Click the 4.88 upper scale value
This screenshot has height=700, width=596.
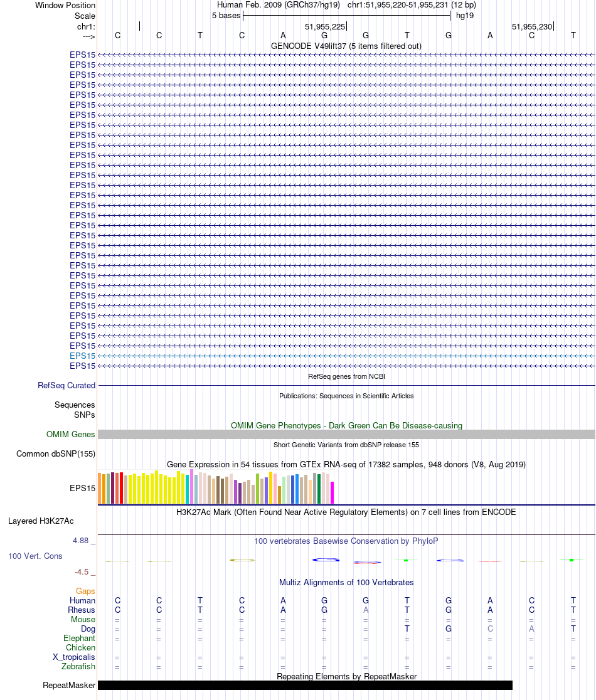tap(81, 541)
